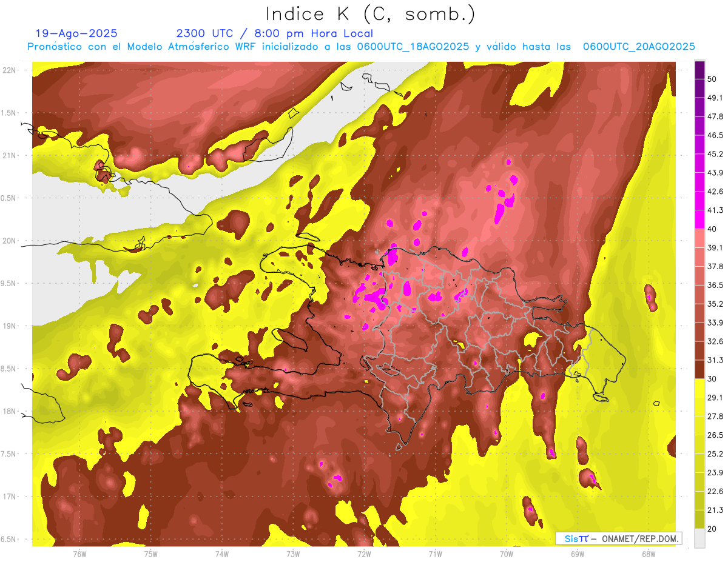Click the '22N' latitude axis label
The image size is (728, 562).
(x=9, y=70)
